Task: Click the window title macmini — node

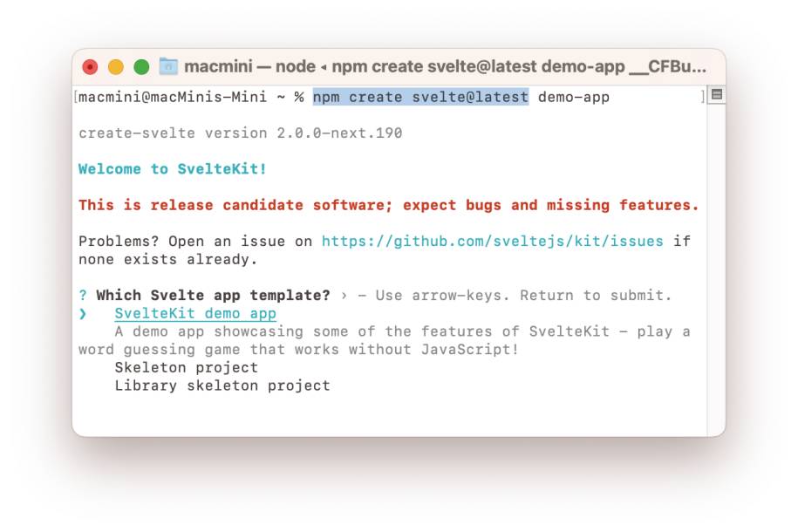Action: pos(250,66)
